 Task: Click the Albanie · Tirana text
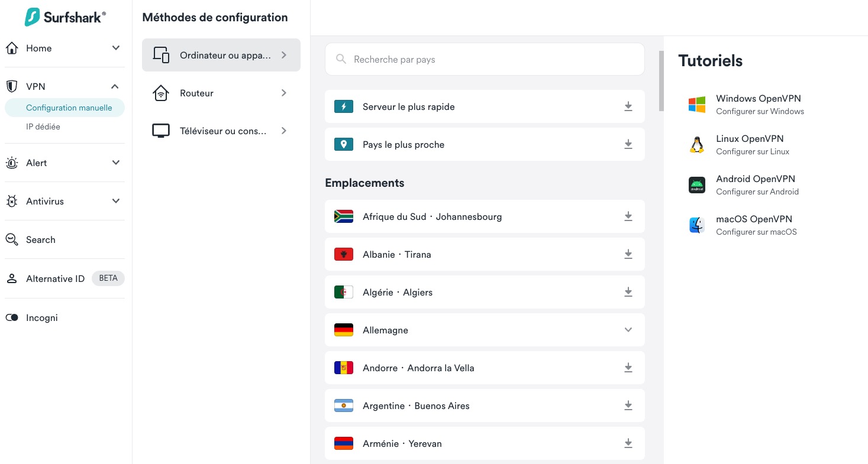point(397,254)
